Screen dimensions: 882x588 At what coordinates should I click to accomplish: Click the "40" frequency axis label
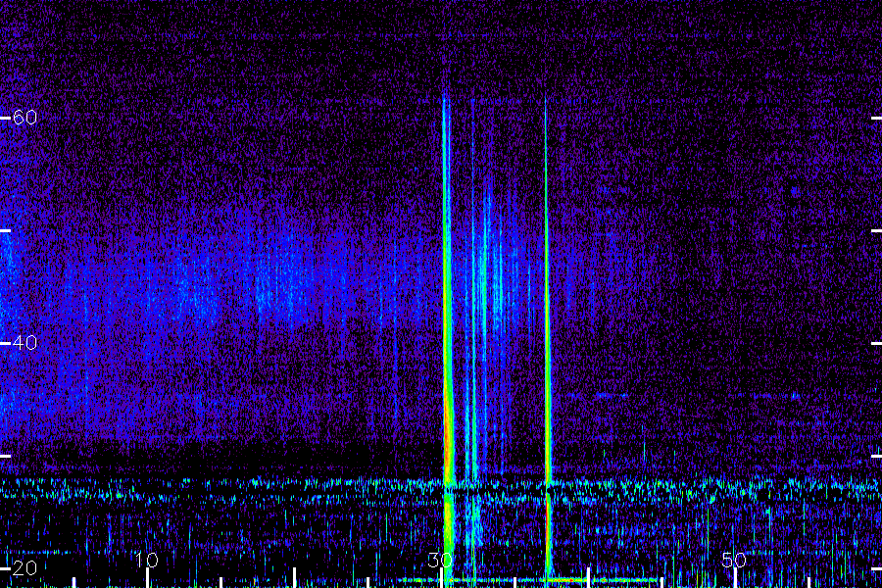pos(24,343)
